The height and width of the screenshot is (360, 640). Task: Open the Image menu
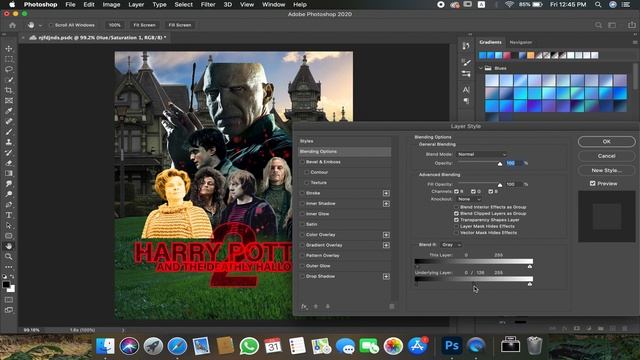pos(111,4)
